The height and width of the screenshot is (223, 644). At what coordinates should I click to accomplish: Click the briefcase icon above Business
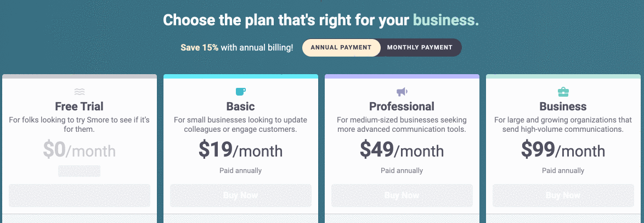563,92
